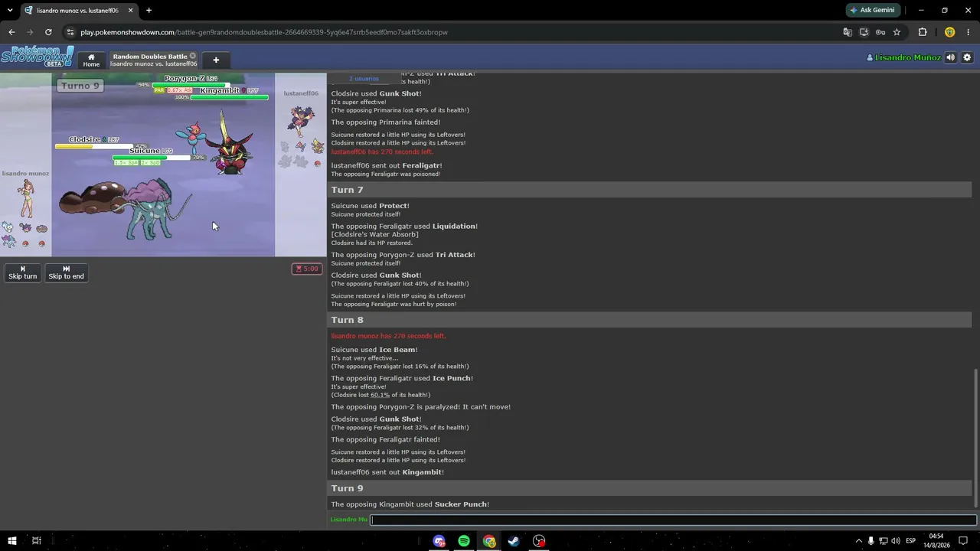This screenshot has height=551, width=980.
Task: Install app icon in address bar
Action: [x=864, y=32]
